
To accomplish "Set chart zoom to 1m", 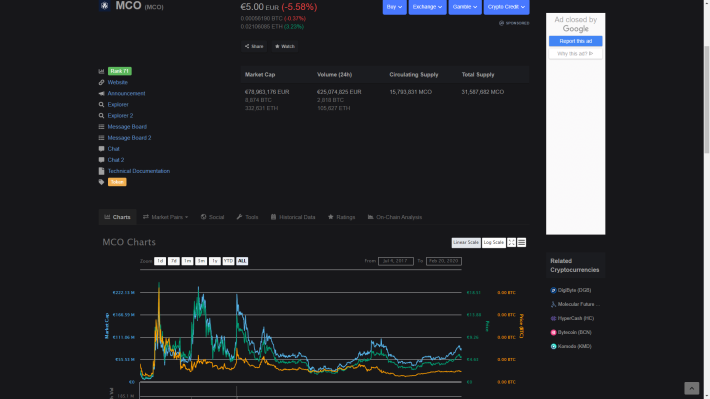I will (x=187, y=261).
